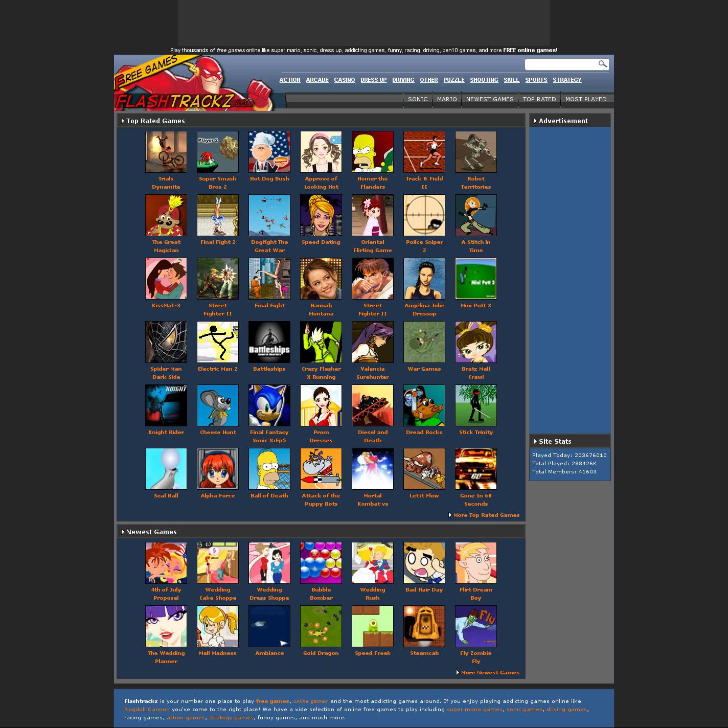Browse the Dress Up category
Screen dimensions: 728x728
(x=374, y=80)
